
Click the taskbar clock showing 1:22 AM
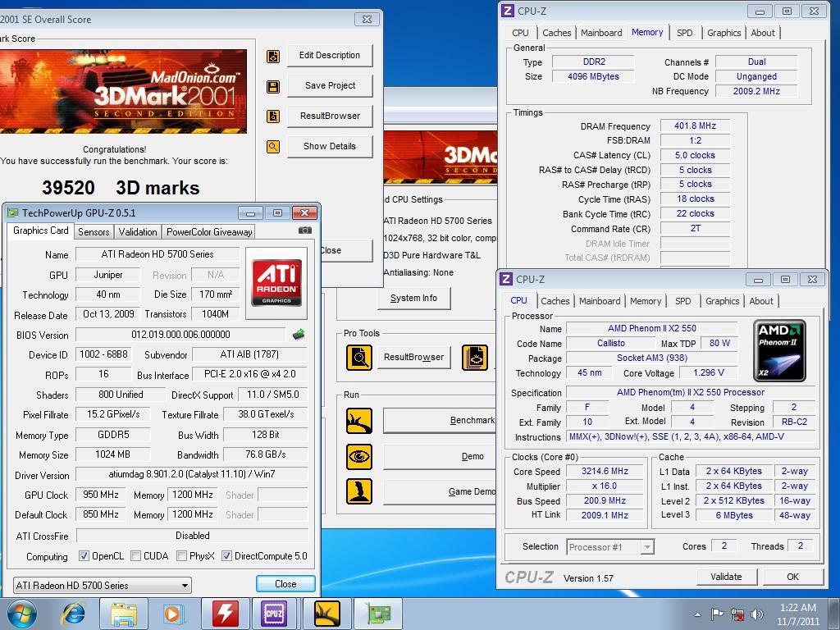798,614
